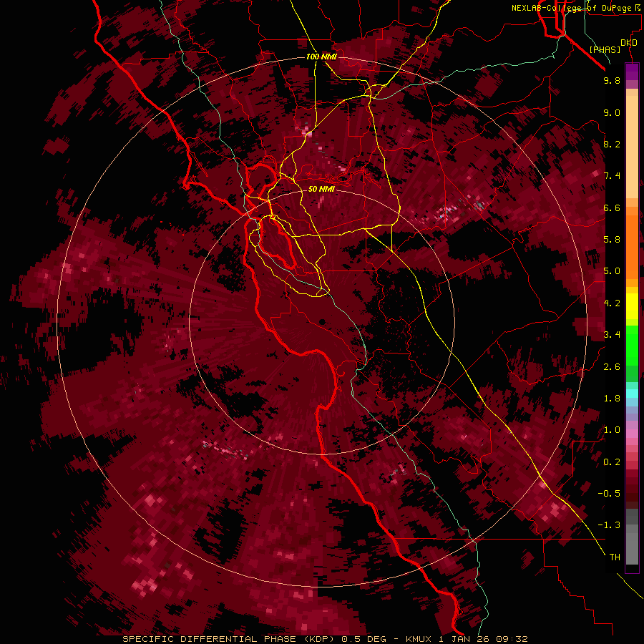Click the [PHAS] legend unit label
The width and height of the screenshot is (644, 644).
tap(605, 49)
